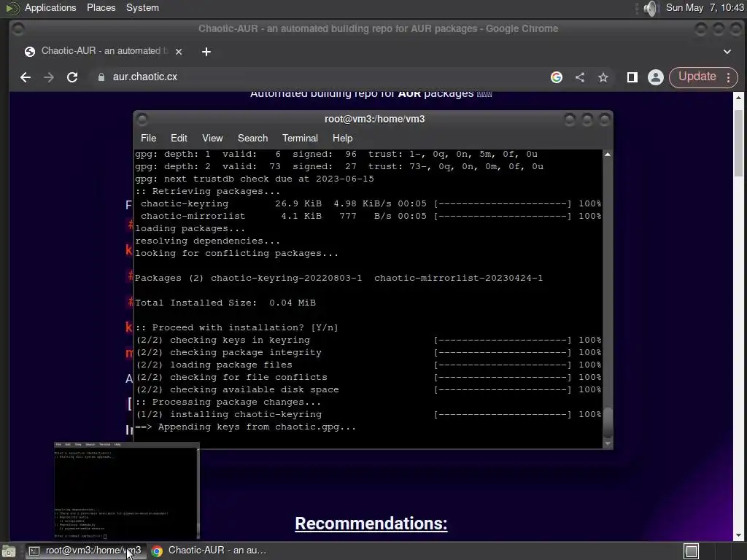Switch to root@vm3 terminal taskbar entry
Image resolution: width=747 pixels, height=560 pixels.
pyautogui.click(x=86, y=551)
